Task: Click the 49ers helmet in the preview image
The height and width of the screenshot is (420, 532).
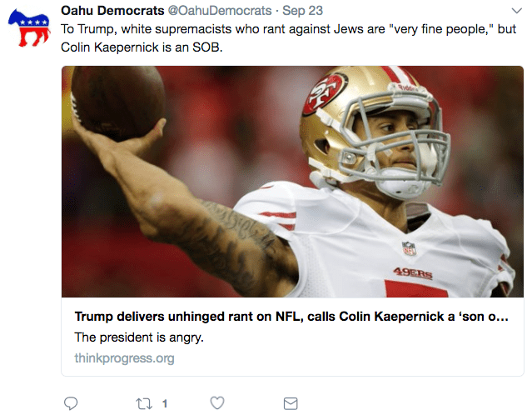Action: click(358, 117)
